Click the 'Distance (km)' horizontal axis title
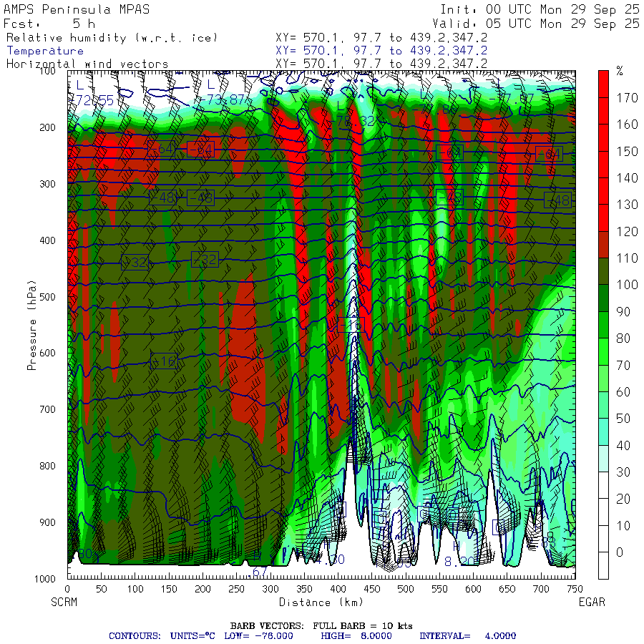Screen dimensions: 644x644 (x=321, y=602)
